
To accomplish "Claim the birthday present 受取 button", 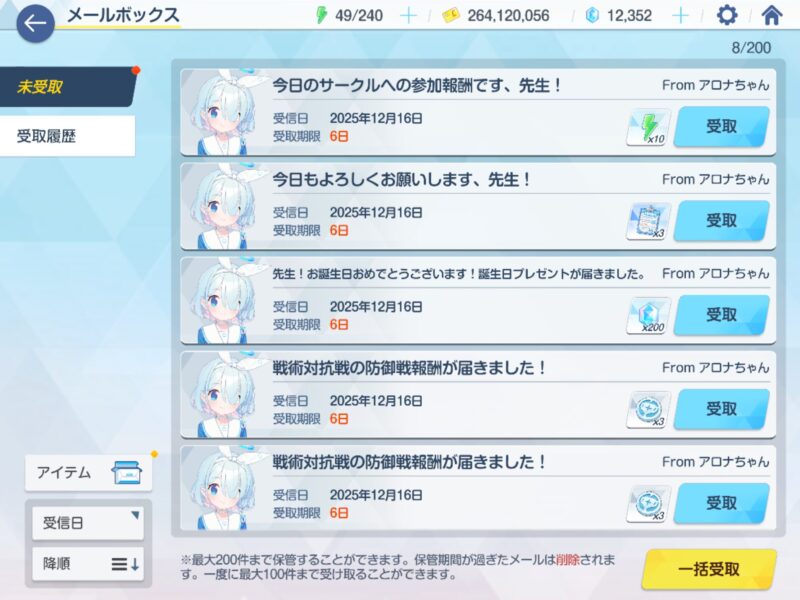I will point(721,315).
